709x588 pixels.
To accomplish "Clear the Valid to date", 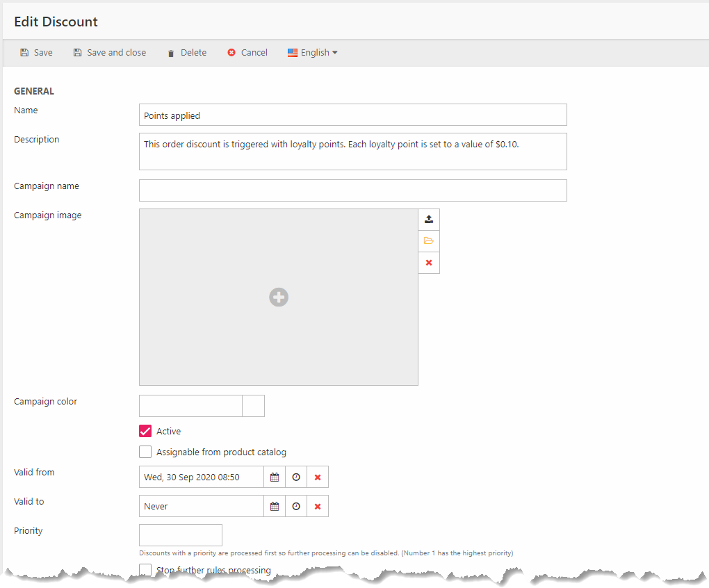I will pos(318,507).
